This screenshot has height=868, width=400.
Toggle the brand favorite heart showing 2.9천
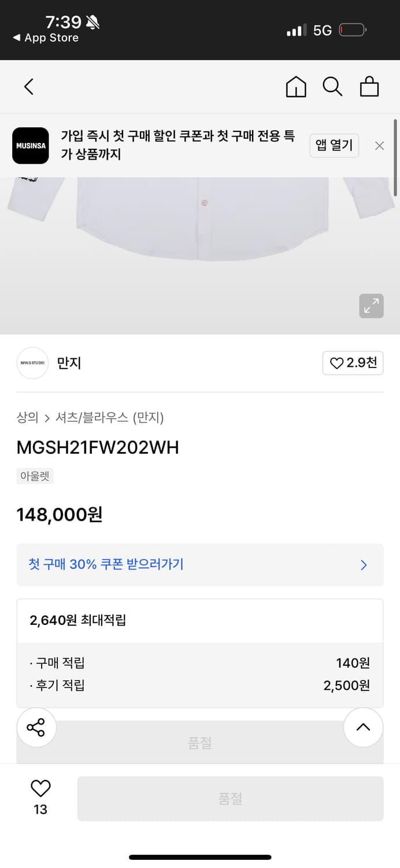(353, 363)
